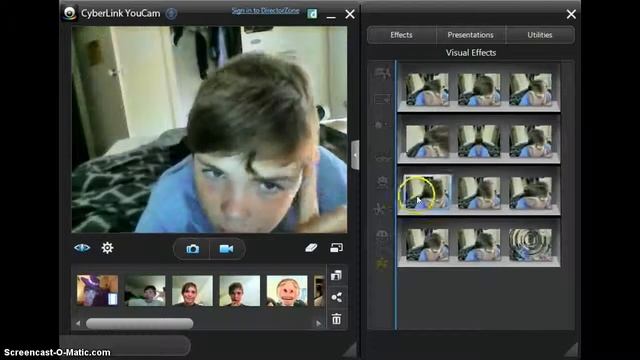The image size is (640, 360).
Task: Apply the mirror effect in second row middle
Action: (x=479, y=141)
